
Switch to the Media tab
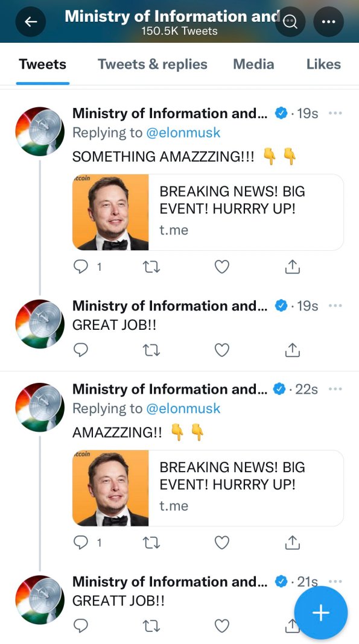point(253,65)
